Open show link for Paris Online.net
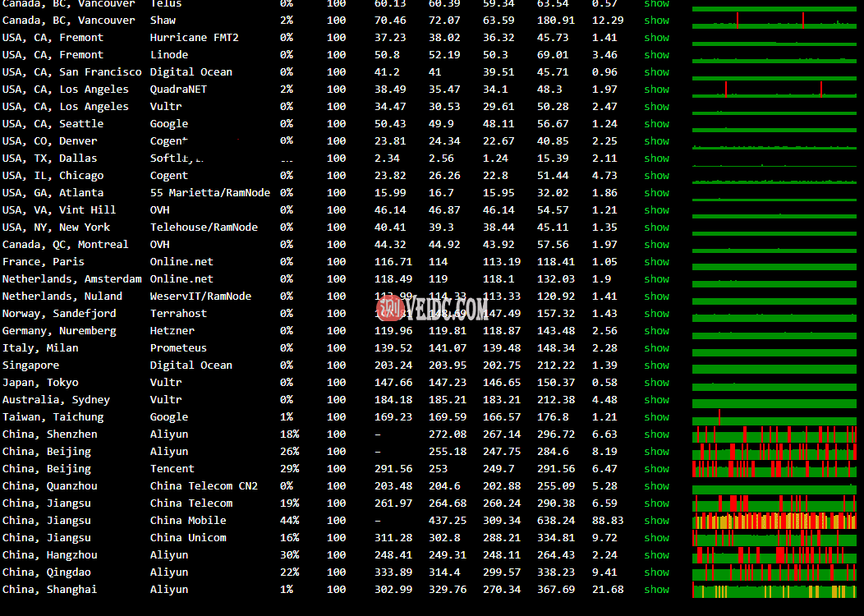This screenshot has height=616, width=864. click(656, 262)
